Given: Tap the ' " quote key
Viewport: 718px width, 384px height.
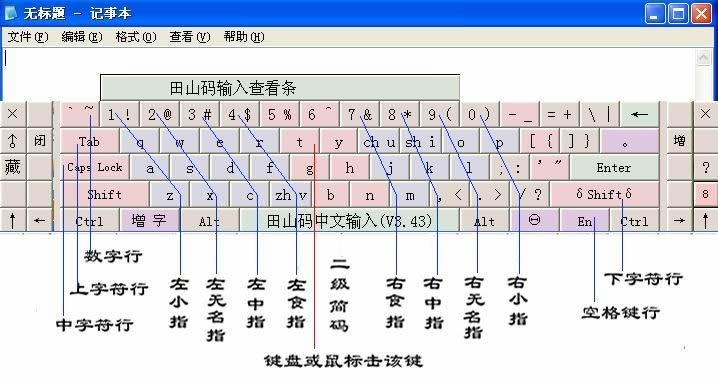Looking at the screenshot, I should [x=549, y=168].
